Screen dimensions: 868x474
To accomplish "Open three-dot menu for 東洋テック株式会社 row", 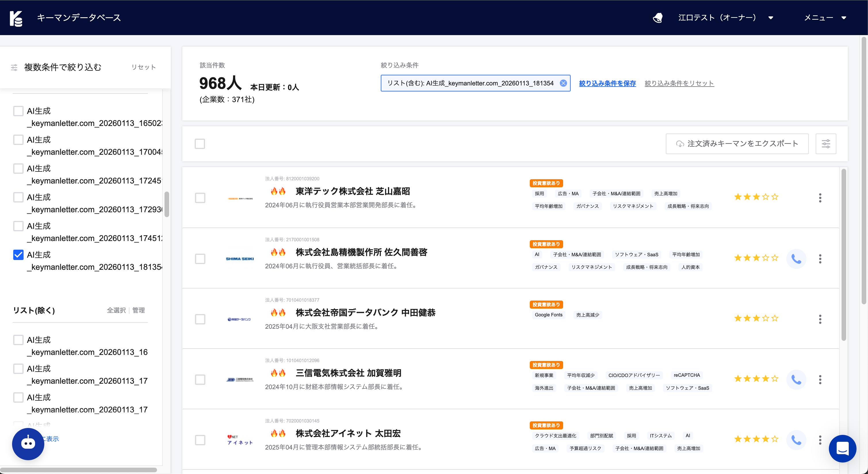I will coord(820,198).
